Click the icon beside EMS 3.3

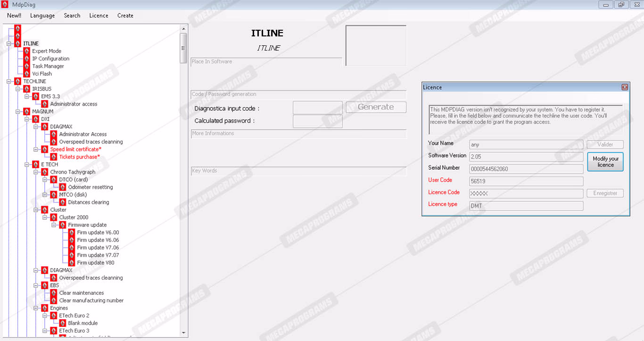click(35, 96)
